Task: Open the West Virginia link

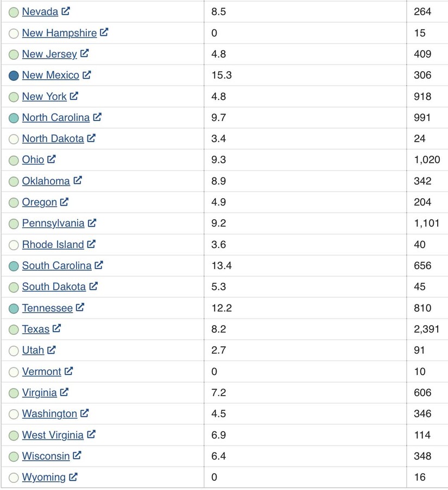Action: pos(53,435)
